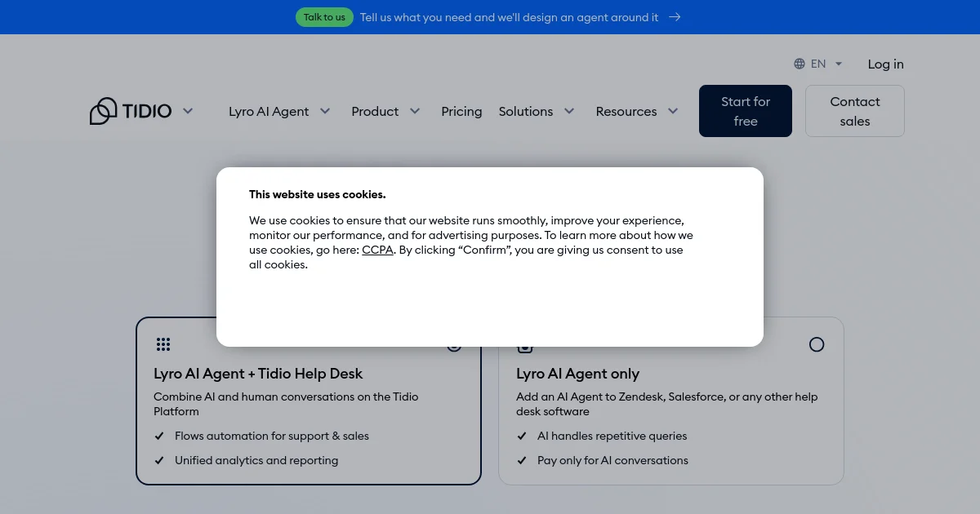Screen dimensions: 980x514
Task: Expand the Lyro AI Agent chevron arrow
Action: click(325, 111)
